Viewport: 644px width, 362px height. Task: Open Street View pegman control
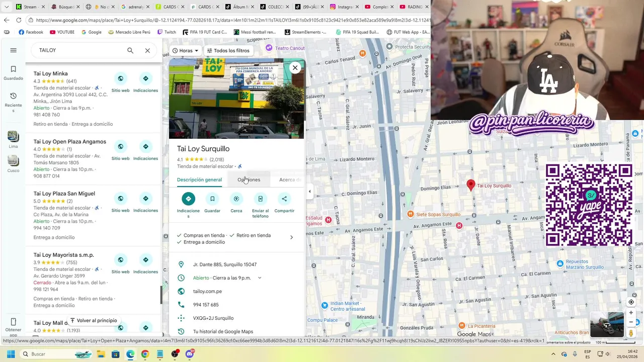(631, 333)
